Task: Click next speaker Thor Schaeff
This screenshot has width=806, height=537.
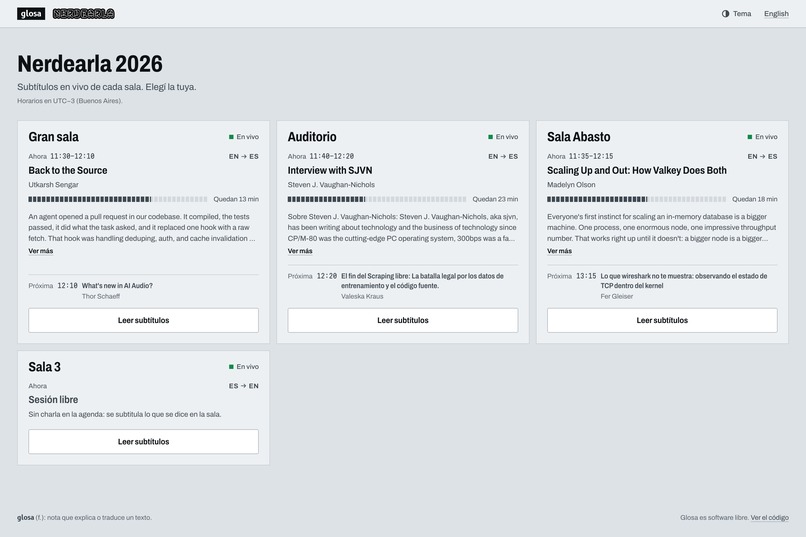Action: pos(101,297)
